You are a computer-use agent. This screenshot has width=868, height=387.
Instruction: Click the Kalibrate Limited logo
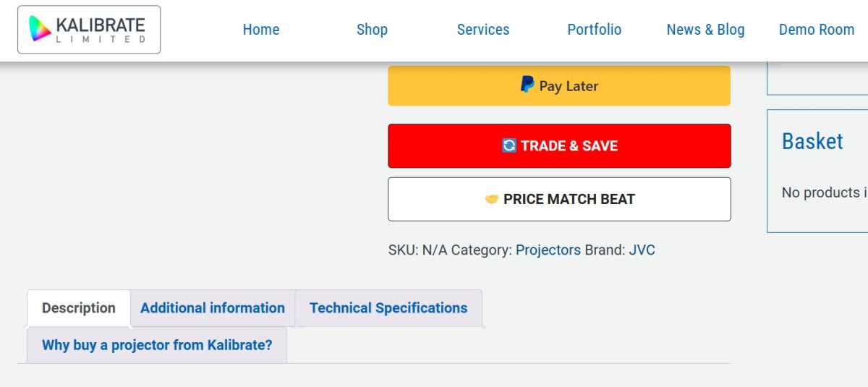pos(89,30)
